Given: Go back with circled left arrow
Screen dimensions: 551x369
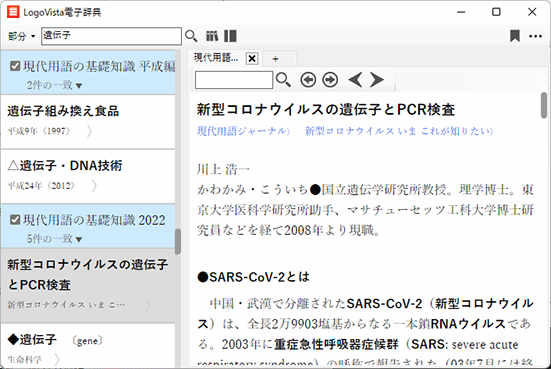Looking at the screenshot, I should coord(308,80).
